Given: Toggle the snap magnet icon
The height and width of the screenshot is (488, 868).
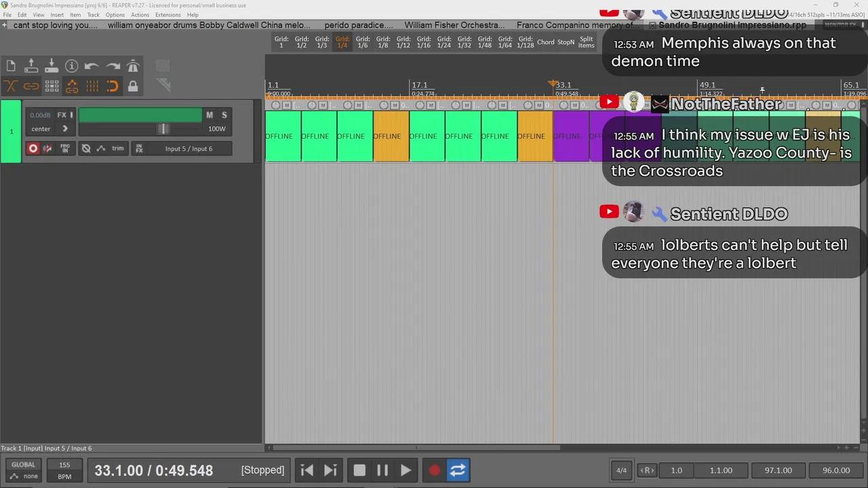Looking at the screenshot, I should [x=113, y=86].
